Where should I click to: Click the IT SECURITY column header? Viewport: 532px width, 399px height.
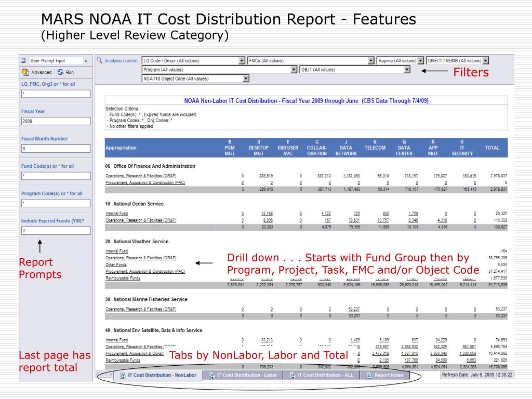(x=462, y=148)
